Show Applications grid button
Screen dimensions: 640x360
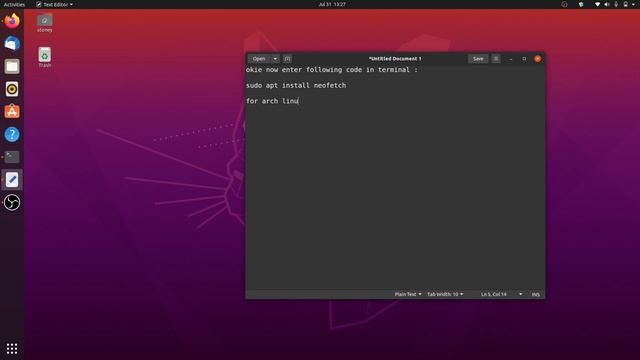(12, 349)
